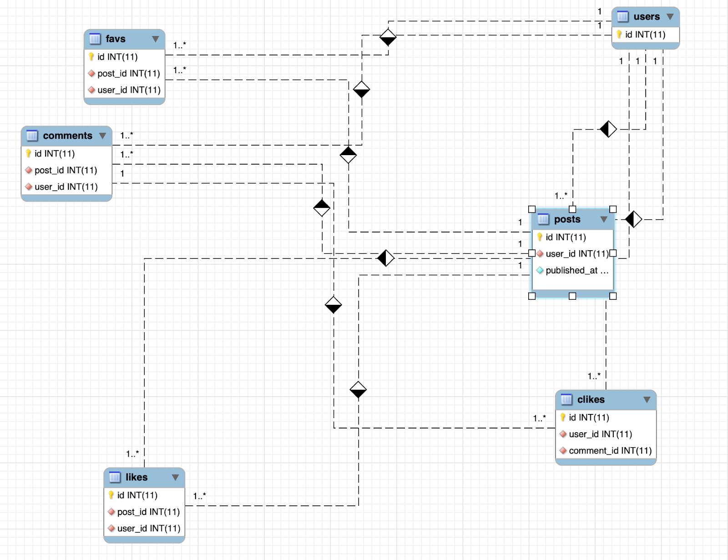This screenshot has height=560, width=728.
Task: Click the primary key icon beside favs id
Action: 91,57
